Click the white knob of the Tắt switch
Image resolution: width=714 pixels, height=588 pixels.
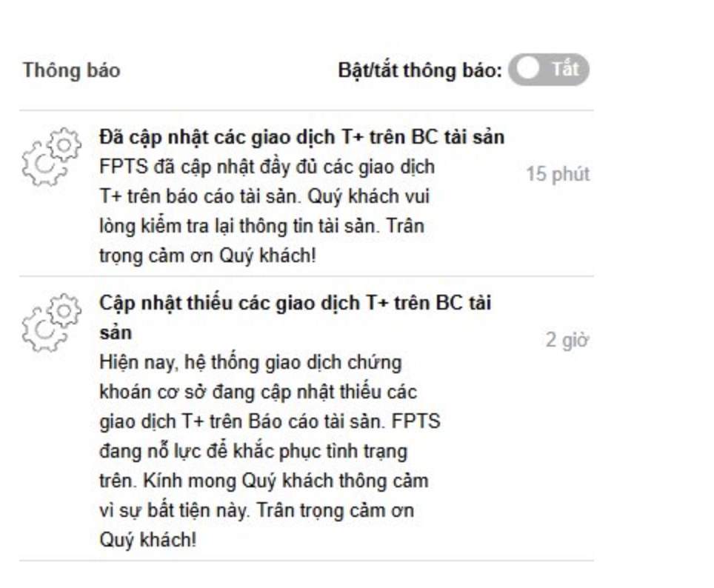528,69
